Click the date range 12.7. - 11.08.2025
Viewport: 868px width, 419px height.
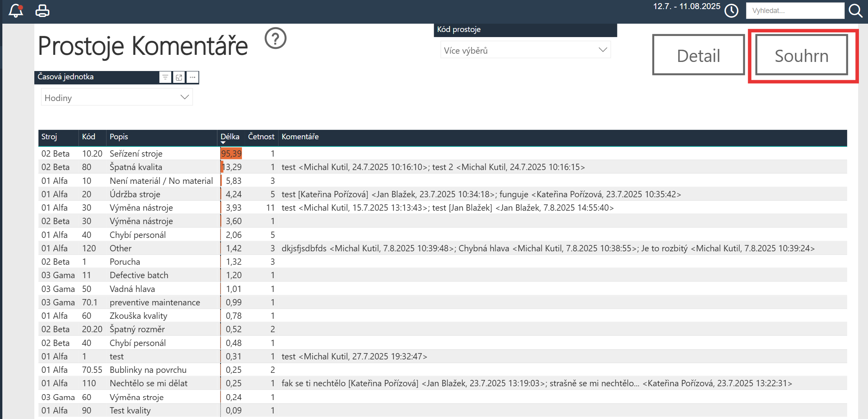[x=687, y=6]
